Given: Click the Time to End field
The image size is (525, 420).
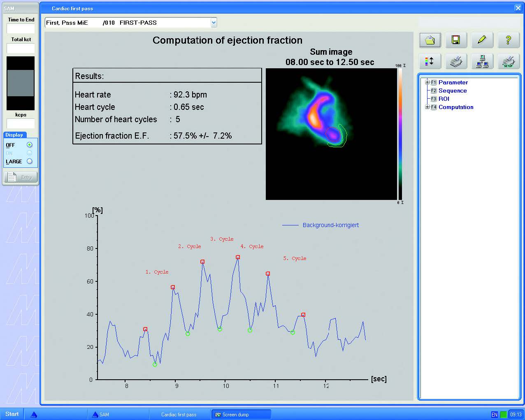Looking at the screenshot, I should 21,29.
